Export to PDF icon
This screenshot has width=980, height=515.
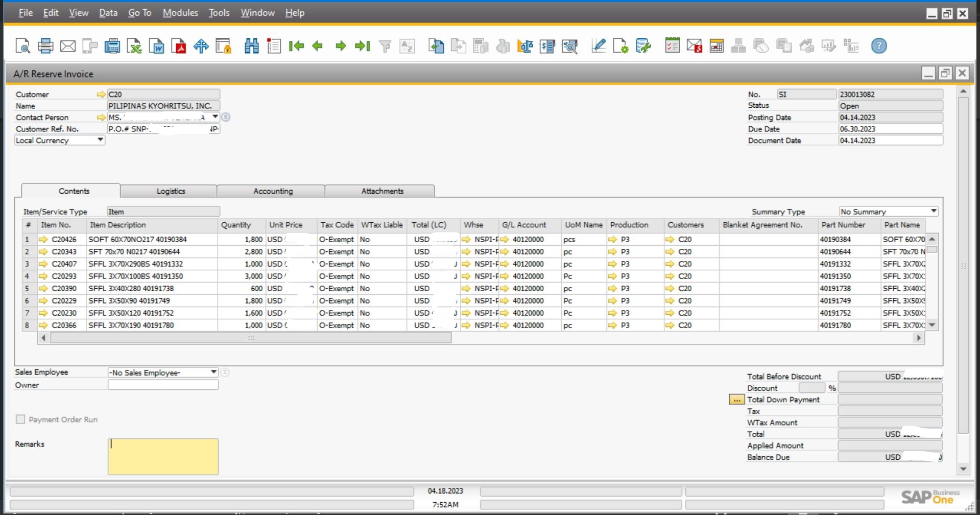point(179,46)
